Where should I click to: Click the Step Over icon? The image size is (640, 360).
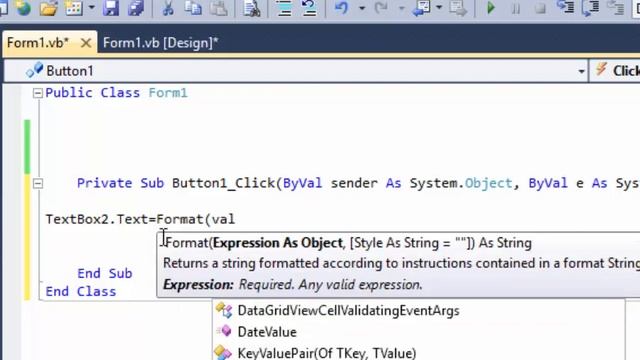pyautogui.click(x=591, y=8)
